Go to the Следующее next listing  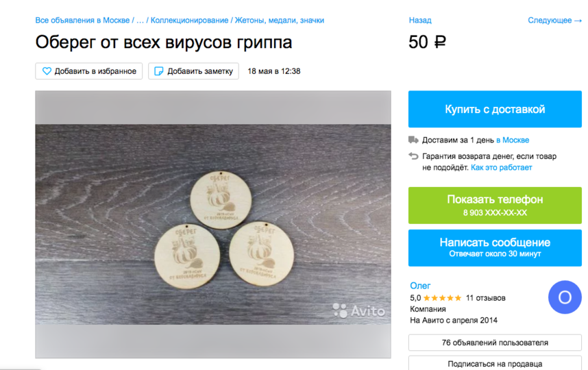point(554,21)
